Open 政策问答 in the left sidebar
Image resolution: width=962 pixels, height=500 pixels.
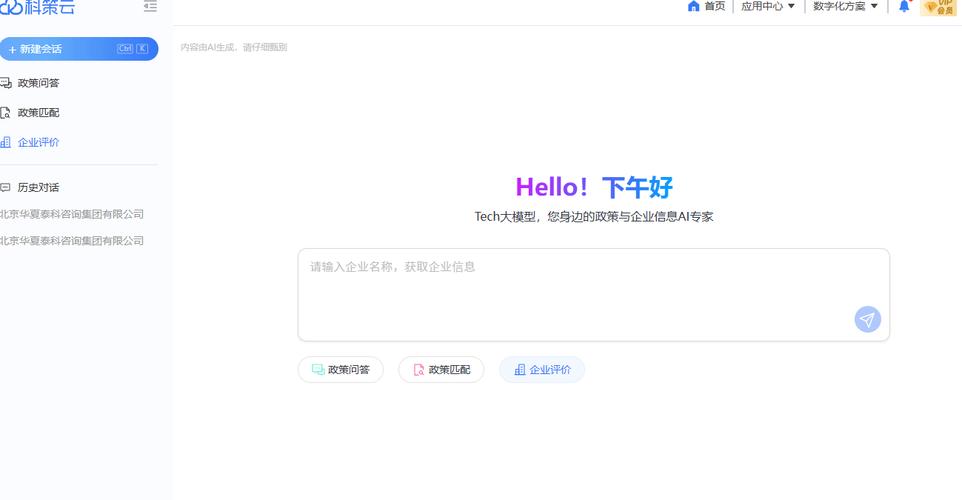click(x=38, y=83)
